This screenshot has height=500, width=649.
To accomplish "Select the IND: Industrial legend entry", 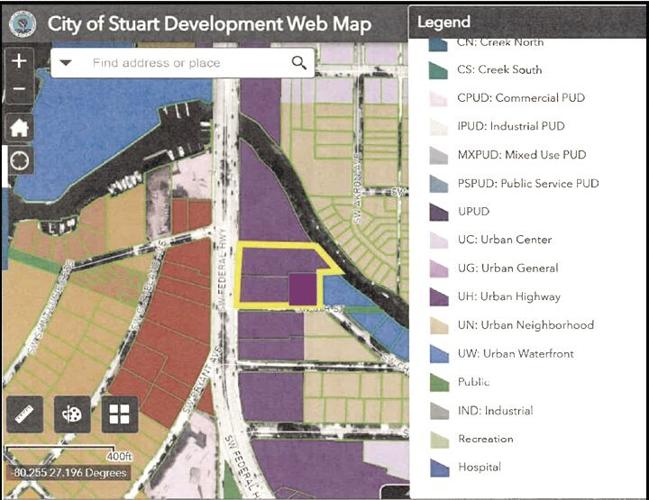I will (x=495, y=410).
